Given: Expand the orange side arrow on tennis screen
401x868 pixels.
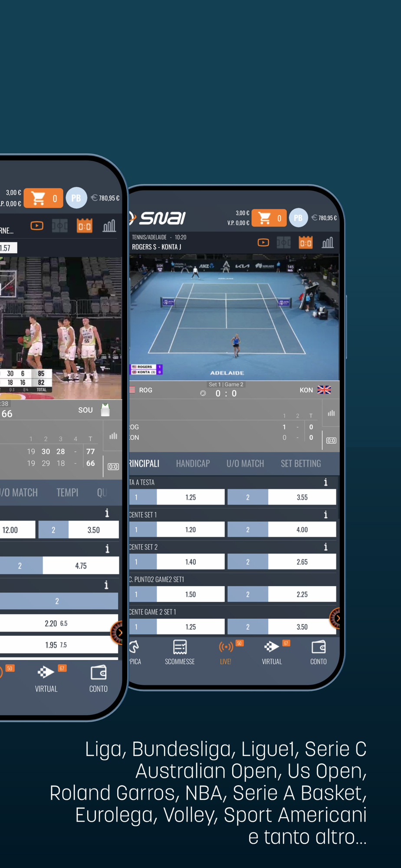Looking at the screenshot, I should pos(335,618).
